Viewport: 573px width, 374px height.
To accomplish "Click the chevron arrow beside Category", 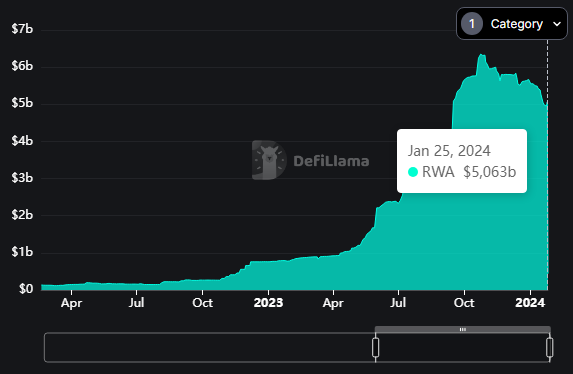I will click(557, 24).
